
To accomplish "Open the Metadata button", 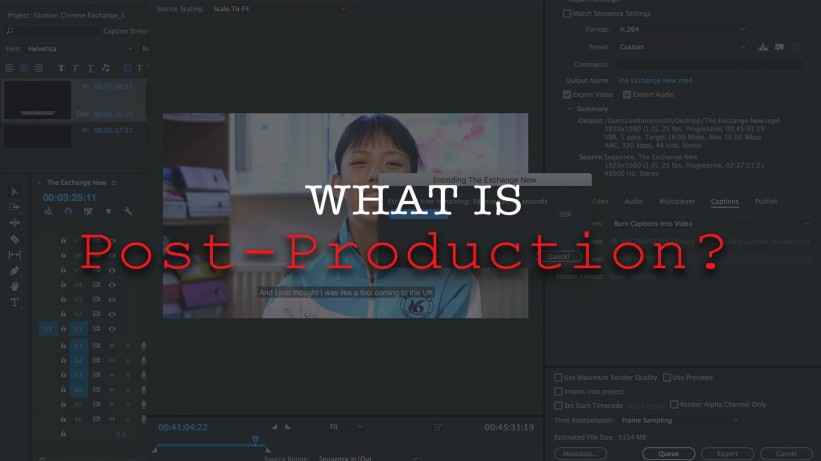I will click(580, 452).
